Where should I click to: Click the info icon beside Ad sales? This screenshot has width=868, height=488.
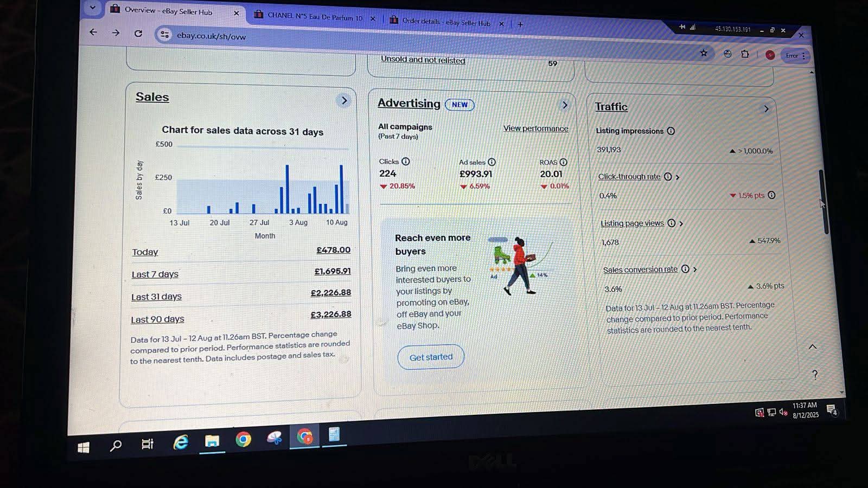(492, 162)
